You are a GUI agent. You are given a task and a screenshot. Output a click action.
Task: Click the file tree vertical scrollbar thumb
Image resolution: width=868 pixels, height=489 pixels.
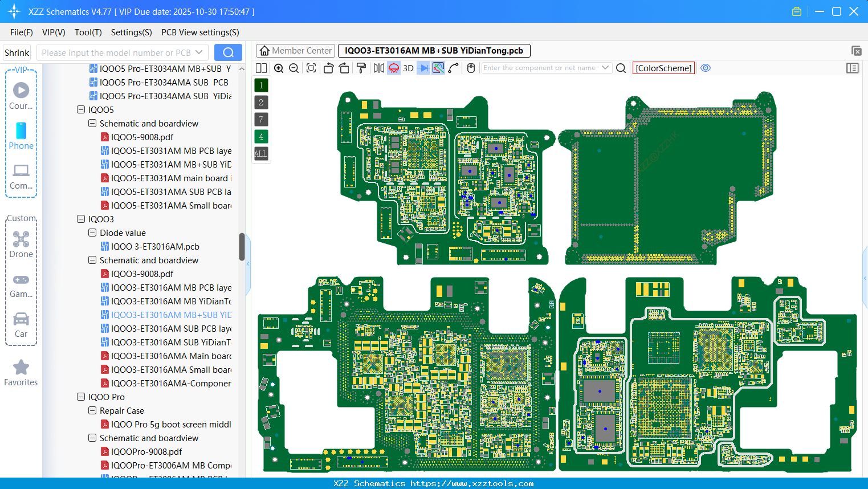242,246
